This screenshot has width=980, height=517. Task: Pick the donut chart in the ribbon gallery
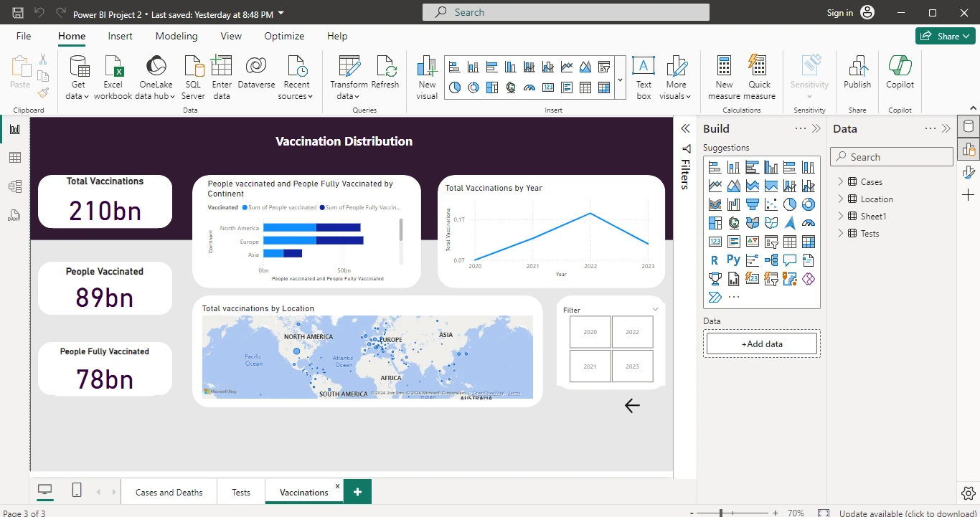point(473,87)
